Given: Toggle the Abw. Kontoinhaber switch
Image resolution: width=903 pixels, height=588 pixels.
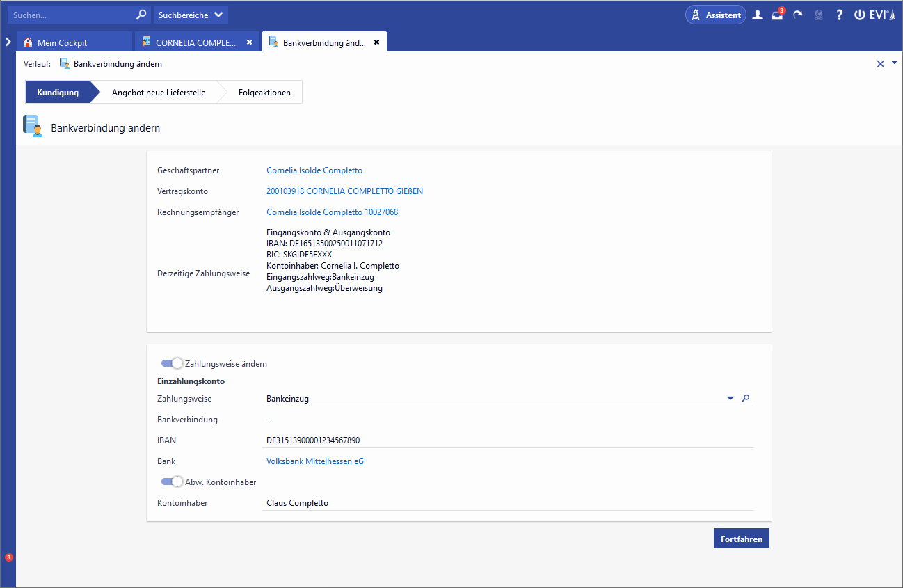Looking at the screenshot, I should coord(172,482).
